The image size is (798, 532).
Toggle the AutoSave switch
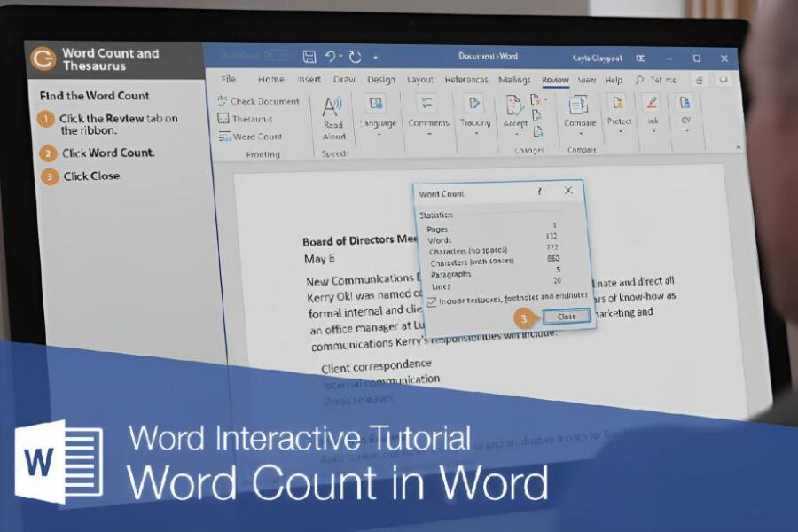point(278,55)
